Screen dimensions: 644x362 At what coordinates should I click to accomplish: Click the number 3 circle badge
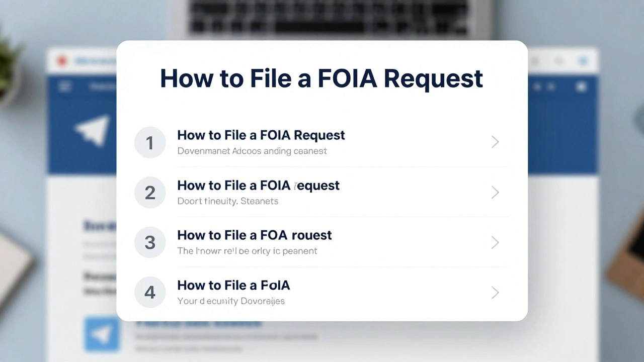[150, 242]
